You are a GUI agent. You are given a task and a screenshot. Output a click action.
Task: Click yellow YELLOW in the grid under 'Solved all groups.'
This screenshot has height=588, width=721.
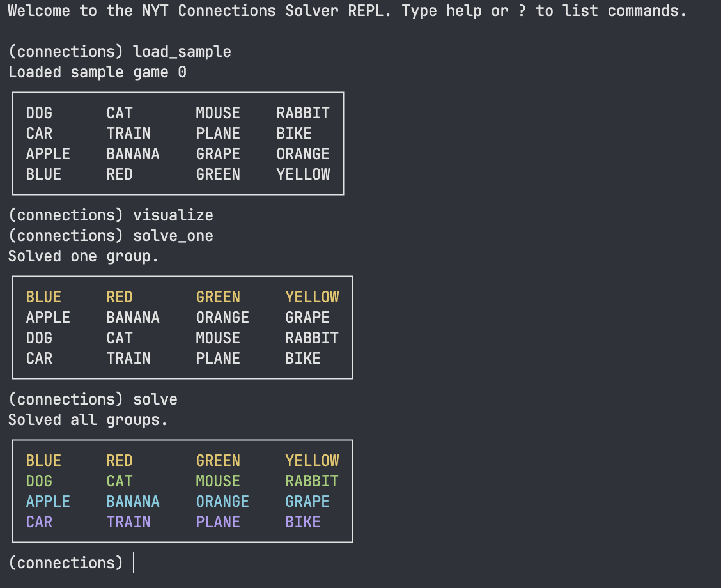pos(312,461)
